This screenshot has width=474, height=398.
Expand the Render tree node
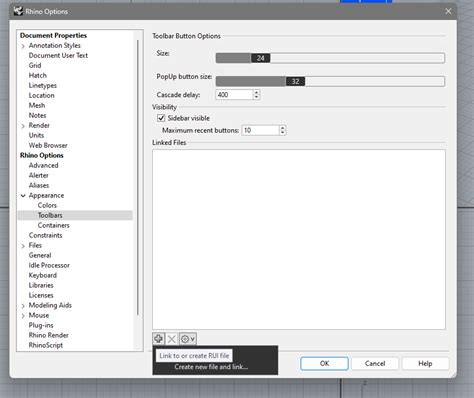(23, 126)
